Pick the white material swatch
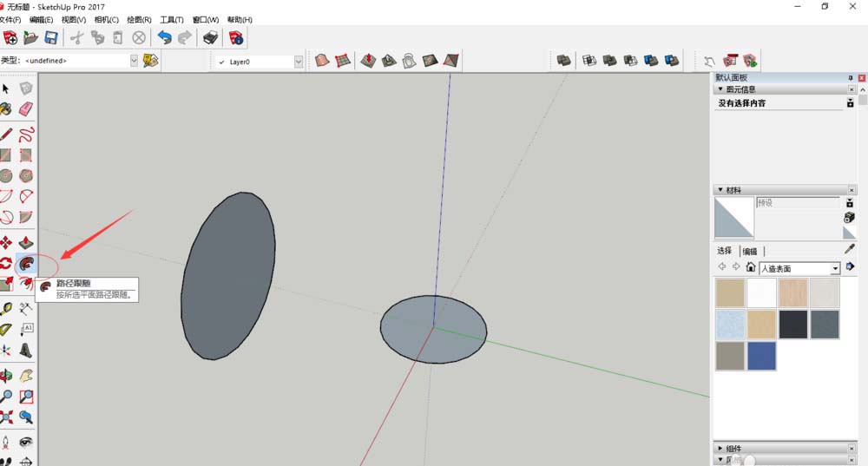This screenshot has width=868, height=466. [x=761, y=292]
